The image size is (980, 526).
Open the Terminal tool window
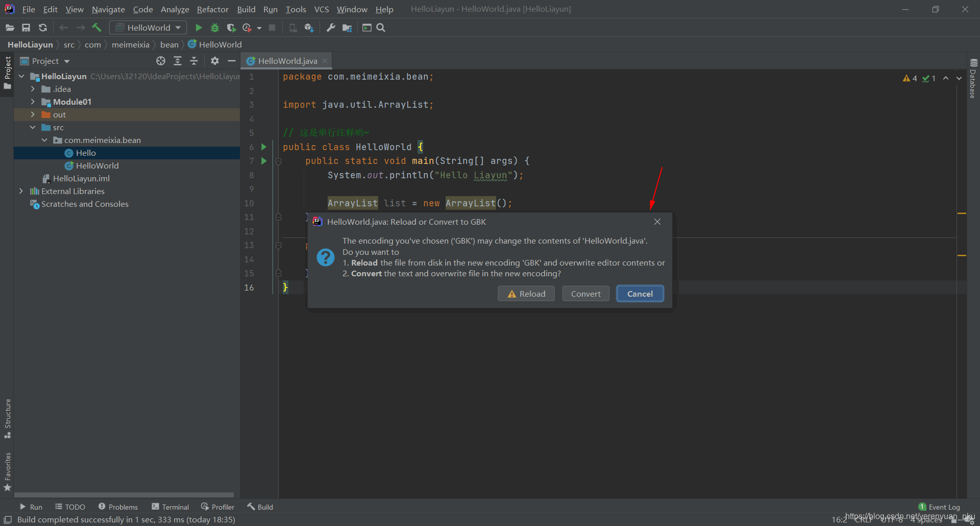[170, 507]
